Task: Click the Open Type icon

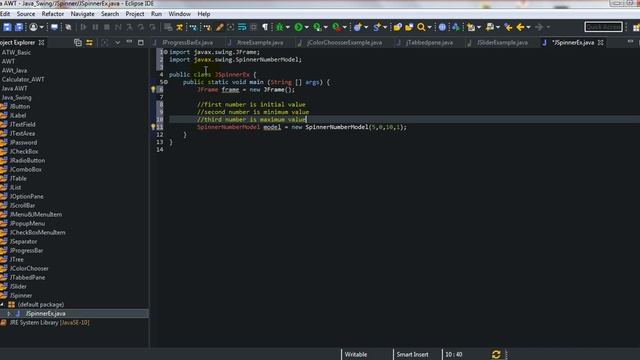Action: [397, 27]
